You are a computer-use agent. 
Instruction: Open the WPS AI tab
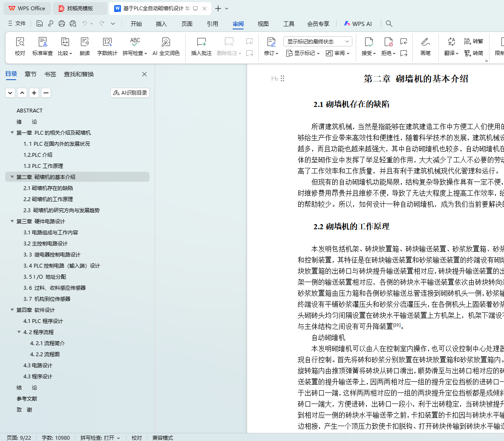coord(358,24)
